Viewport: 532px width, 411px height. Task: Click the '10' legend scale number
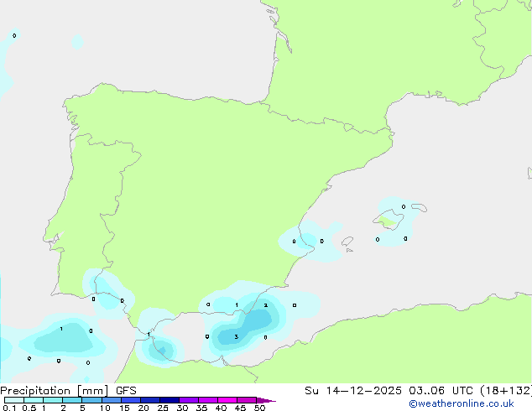[x=105, y=408]
